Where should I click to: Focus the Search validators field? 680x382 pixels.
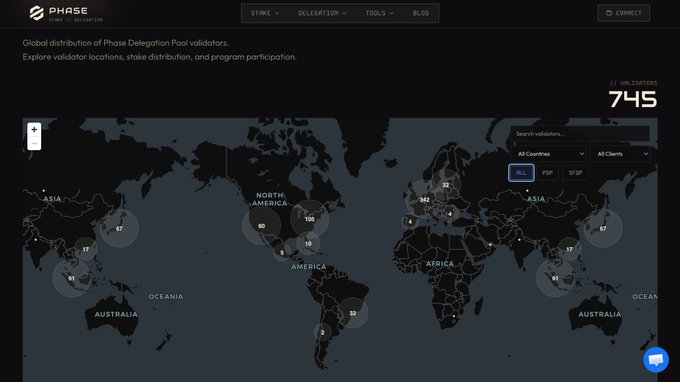coord(580,134)
